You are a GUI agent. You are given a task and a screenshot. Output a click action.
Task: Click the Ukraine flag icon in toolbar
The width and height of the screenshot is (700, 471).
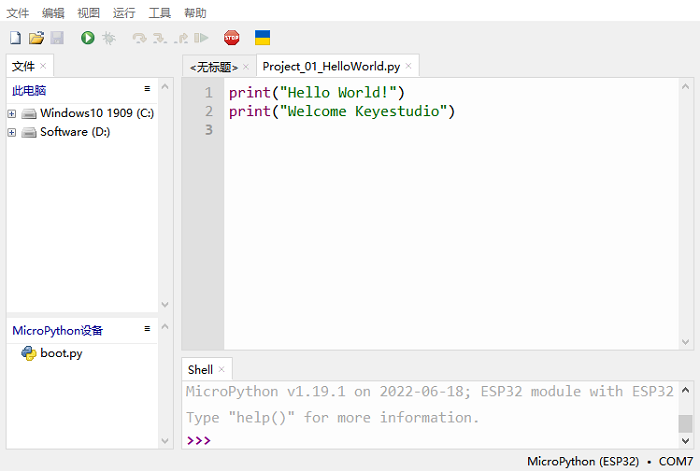coord(262,38)
